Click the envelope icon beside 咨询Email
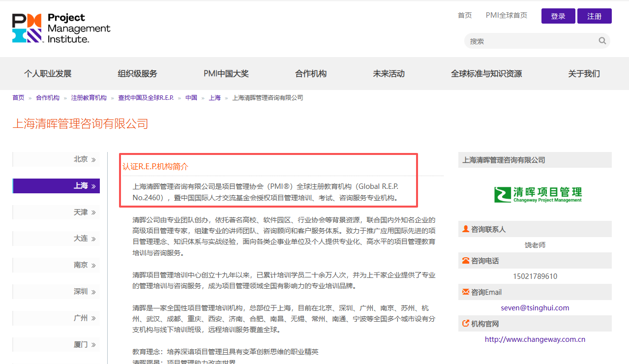The height and width of the screenshot is (364, 629). 466,292
